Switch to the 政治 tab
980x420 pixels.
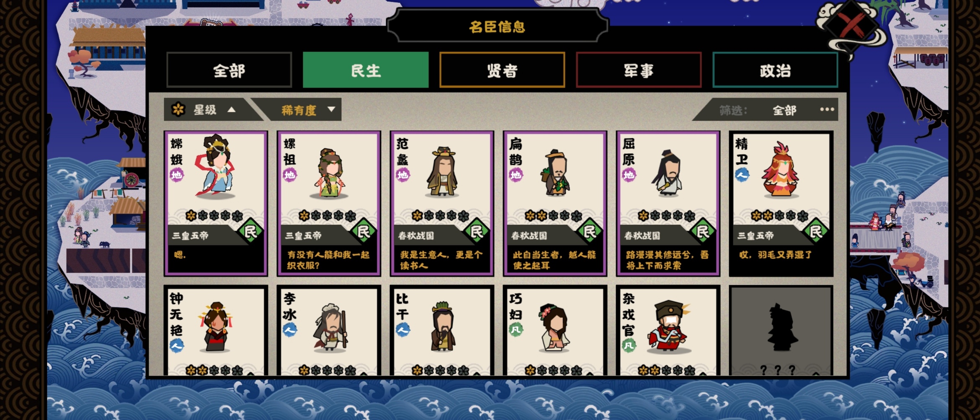(x=775, y=70)
